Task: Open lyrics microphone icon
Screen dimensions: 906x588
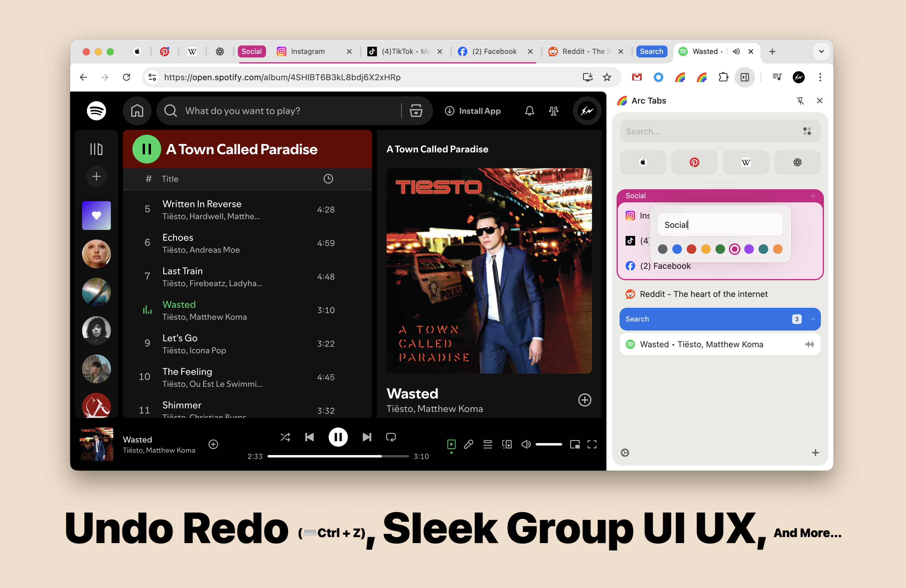Action: tap(469, 444)
